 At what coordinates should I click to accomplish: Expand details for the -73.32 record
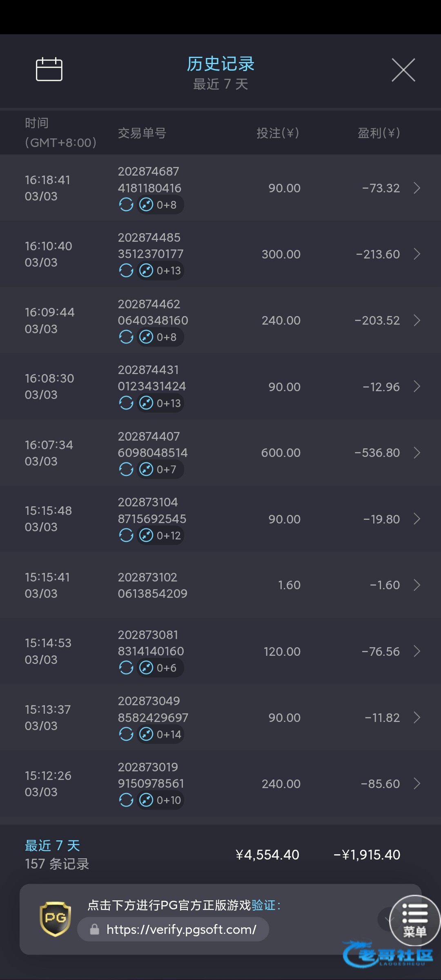(417, 188)
